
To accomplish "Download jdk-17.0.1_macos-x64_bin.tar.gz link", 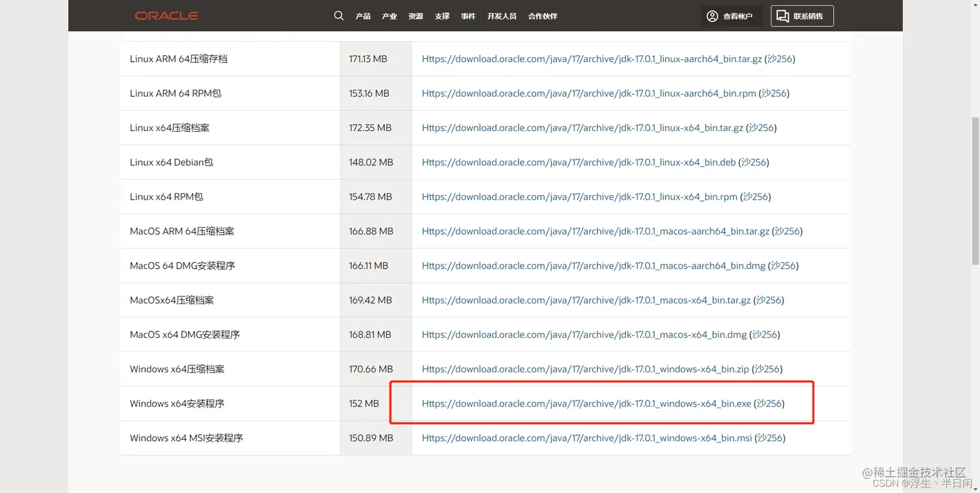I will [x=586, y=300].
